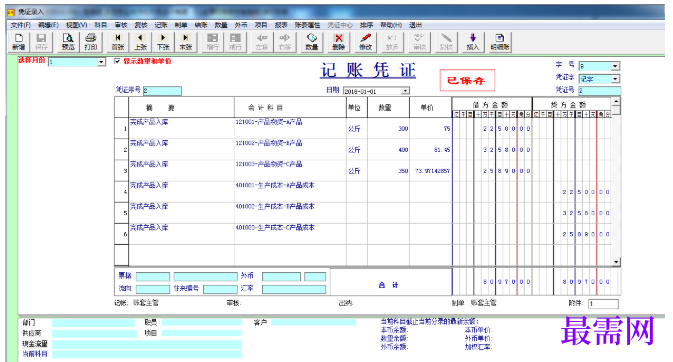This screenshot has width=673, height=362.
Task: Click the 打印 (print) toolbar icon
Action: 91,42
